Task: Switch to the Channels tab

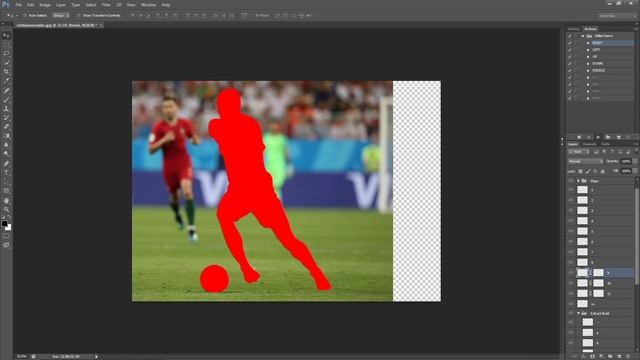Action: [x=589, y=144]
